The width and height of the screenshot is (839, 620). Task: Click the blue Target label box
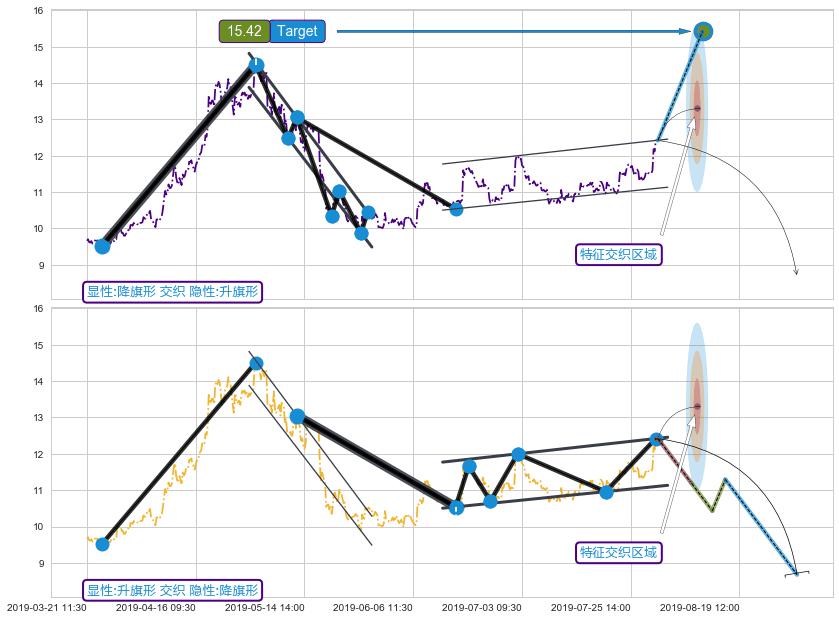(297, 31)
